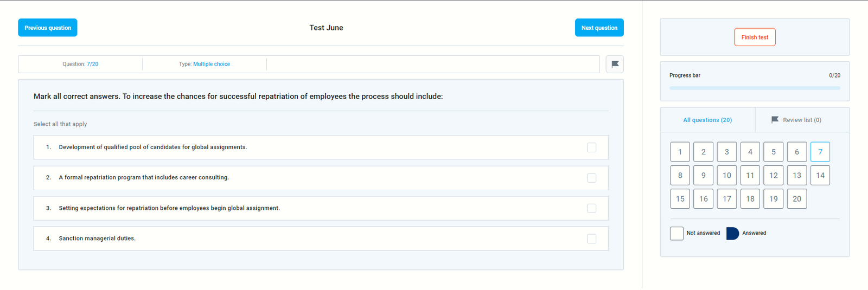Select question 20 in the grid
The width and height of the screenshot is (868, 290).
click(x=796, y=199)
